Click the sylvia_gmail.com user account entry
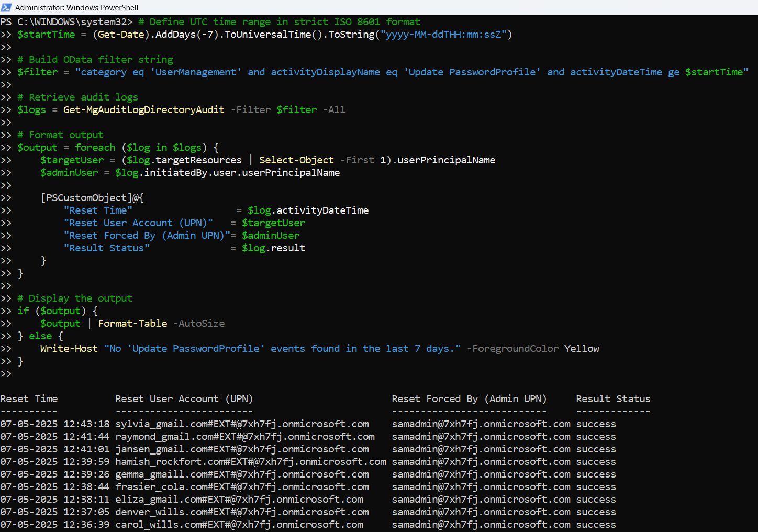 point(242,424)
